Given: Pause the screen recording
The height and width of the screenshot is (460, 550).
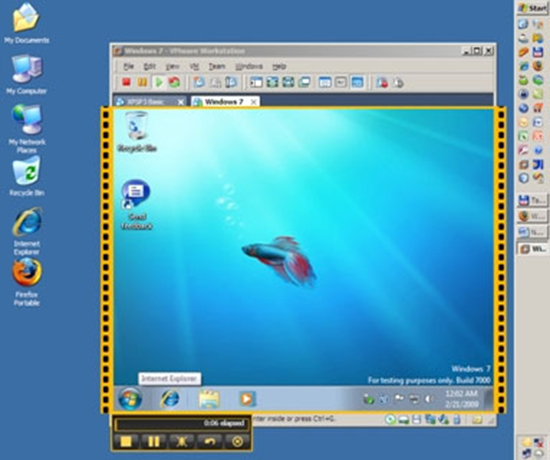Looking at the screenshot, I should (154, 441).
